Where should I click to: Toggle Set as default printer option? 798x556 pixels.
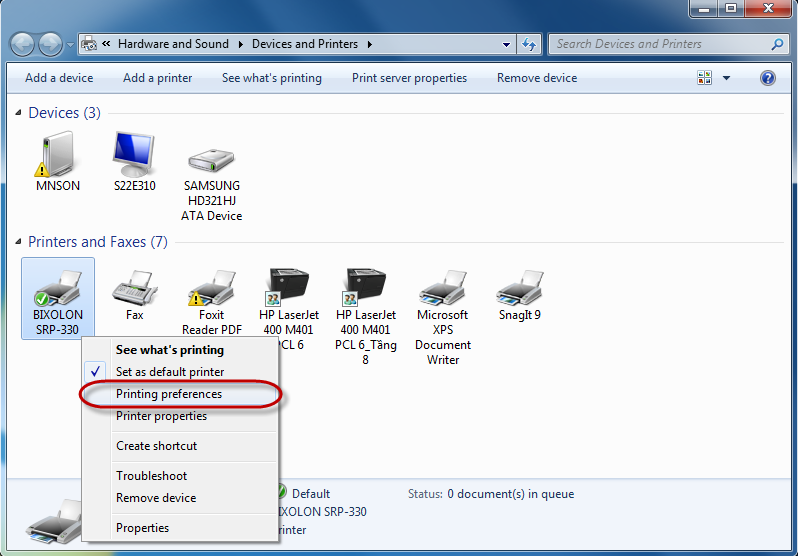pyautogui.click(x=169, y=372)
